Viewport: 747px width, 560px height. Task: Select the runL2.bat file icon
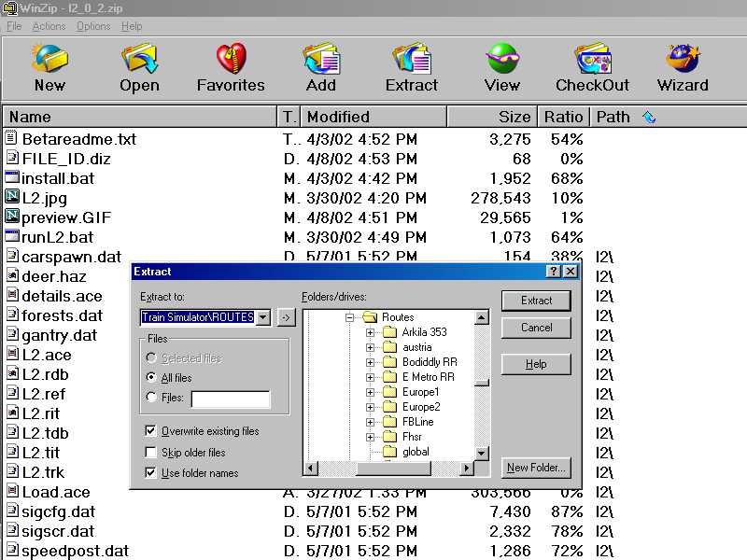pos(12,236)
